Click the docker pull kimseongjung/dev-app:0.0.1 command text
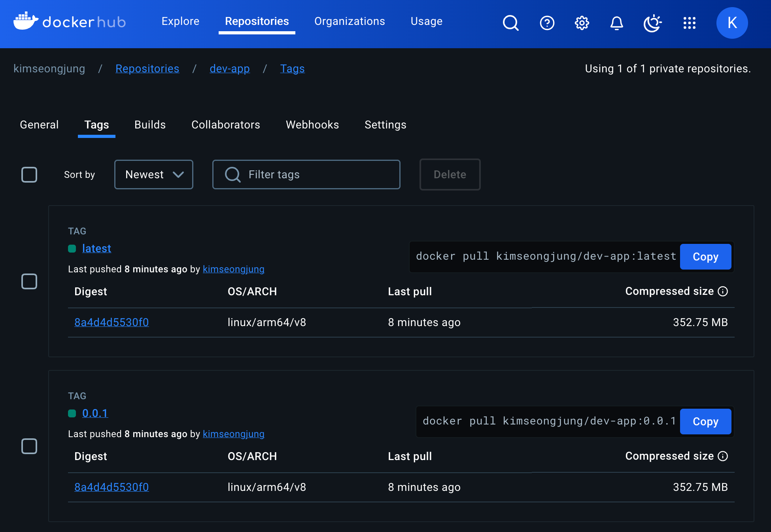 pyautogui.click(x=550, y=421)
